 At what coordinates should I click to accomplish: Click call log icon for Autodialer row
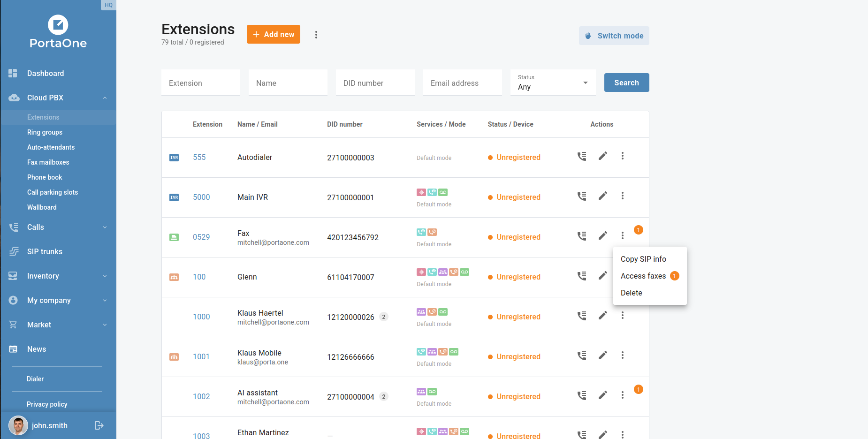582,156
